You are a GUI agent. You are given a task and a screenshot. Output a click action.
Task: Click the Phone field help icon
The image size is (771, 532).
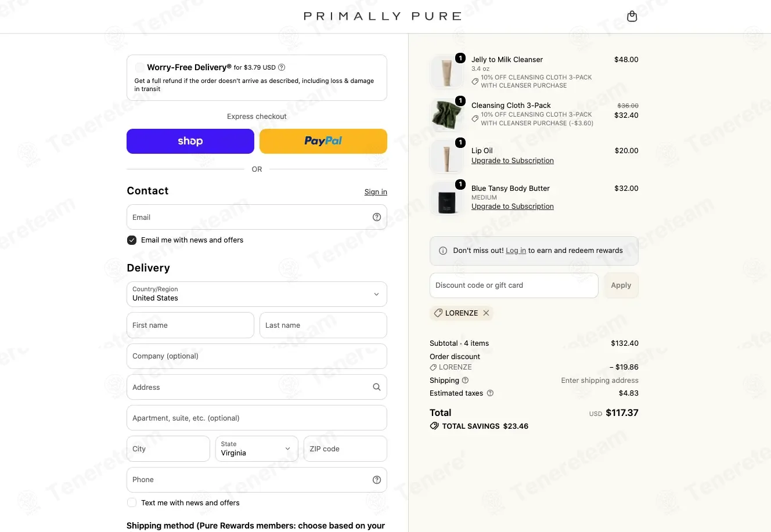click(x=377, y=480)
